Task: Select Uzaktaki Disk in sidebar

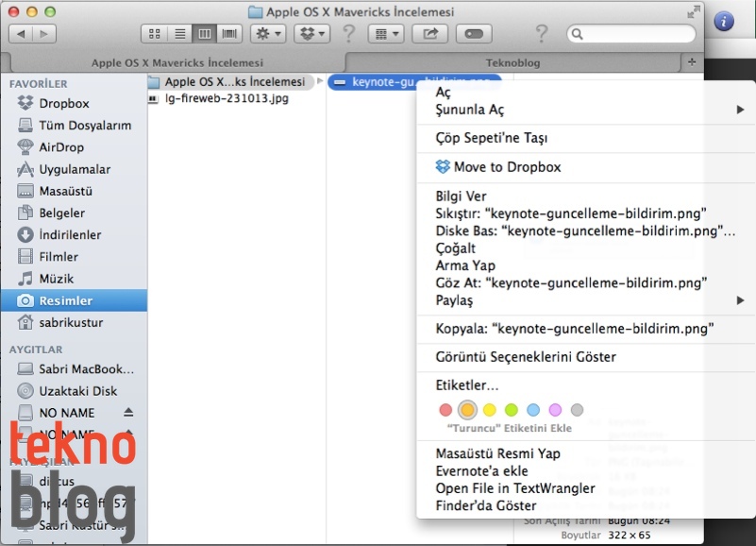Action: [75, 390]
